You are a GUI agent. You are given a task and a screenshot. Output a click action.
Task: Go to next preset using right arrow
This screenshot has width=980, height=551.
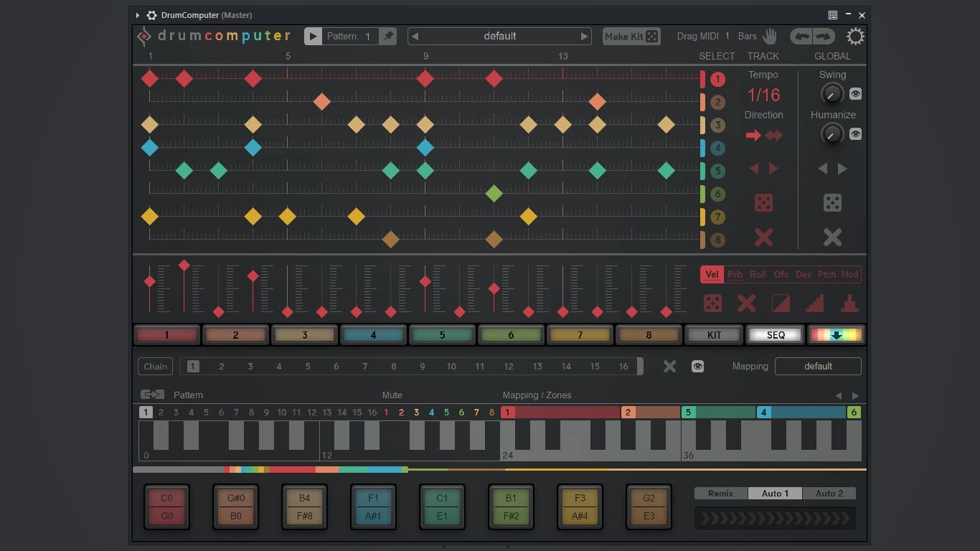tap(584, 36)
